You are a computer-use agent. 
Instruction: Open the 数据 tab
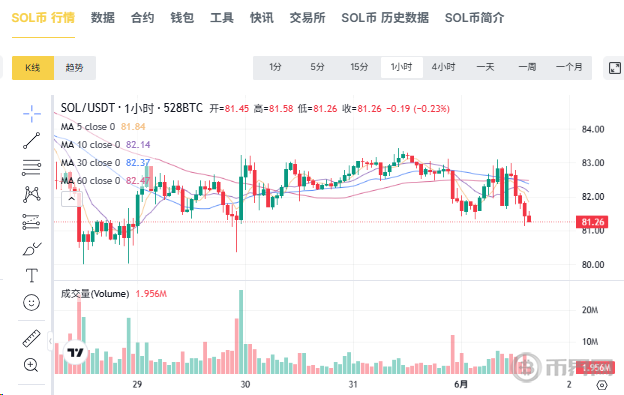(x=103, y=18)
